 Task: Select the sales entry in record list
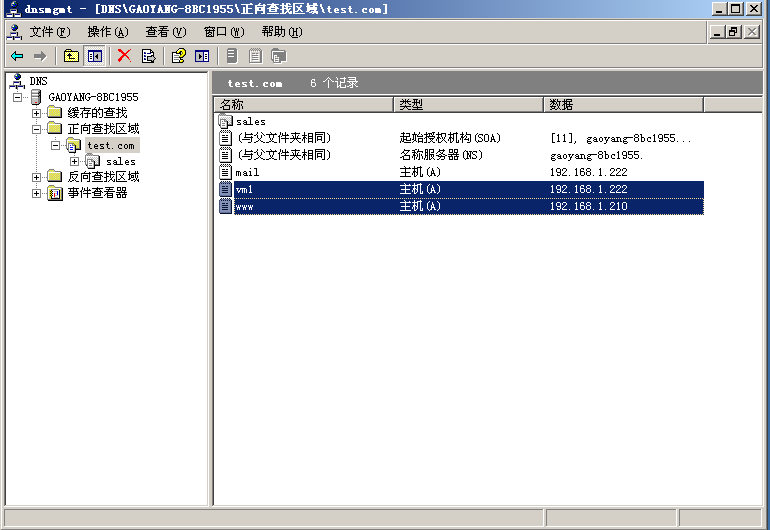[x=250, y=121]
